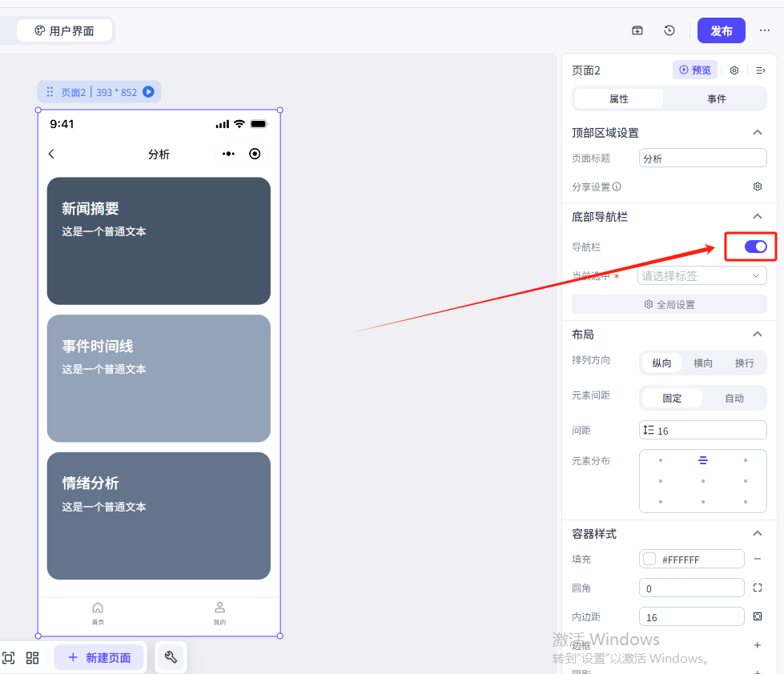
Task: Collapse the 顶部区域设置 section
Action: point(757,133)
